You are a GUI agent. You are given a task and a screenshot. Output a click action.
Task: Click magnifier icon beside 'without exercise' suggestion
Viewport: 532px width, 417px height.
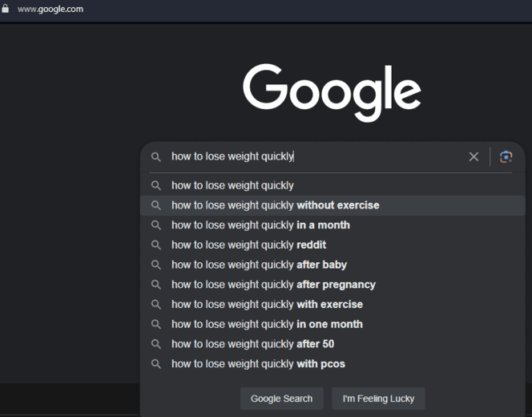(156, 205)
